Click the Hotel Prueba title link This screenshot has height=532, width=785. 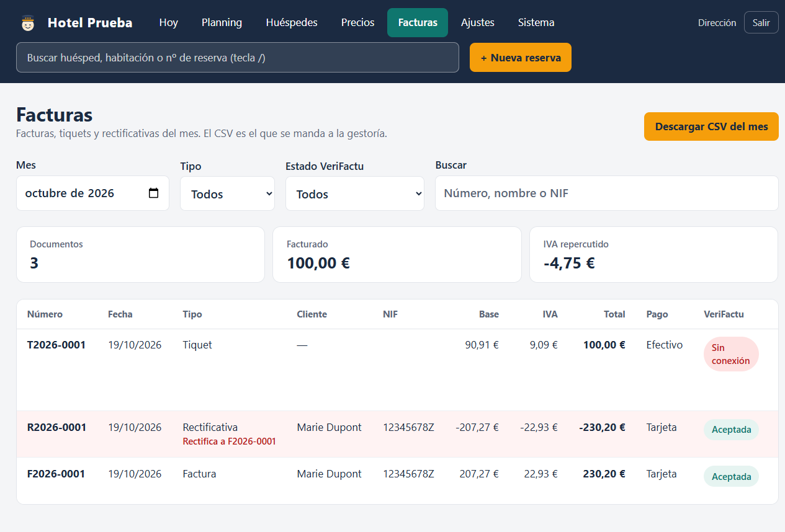(90, 23)
